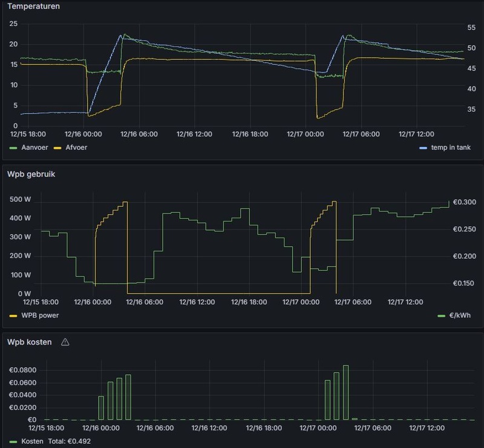Click the yellow WPB power color swatch

click(x=13, y=316)
